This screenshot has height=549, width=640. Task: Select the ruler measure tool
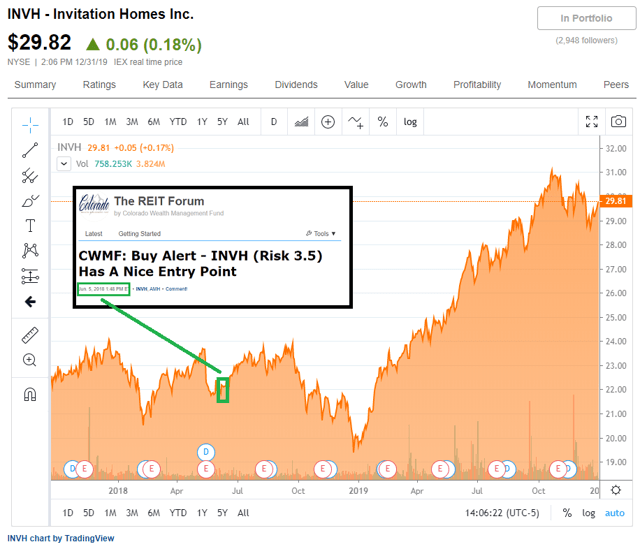pos(30,335)
